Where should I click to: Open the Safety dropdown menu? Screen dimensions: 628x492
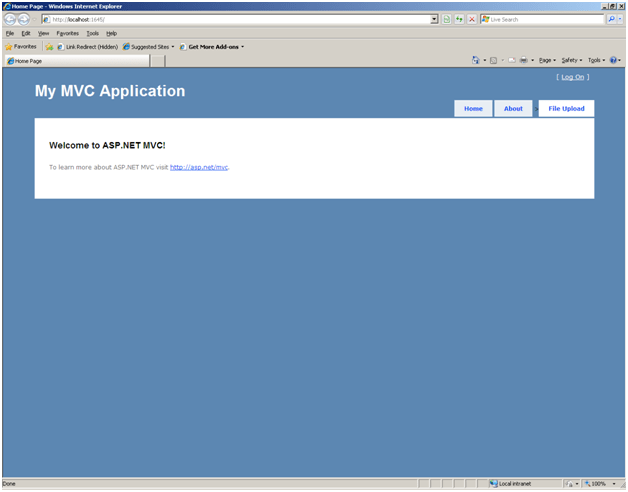(x=571, y=60)
